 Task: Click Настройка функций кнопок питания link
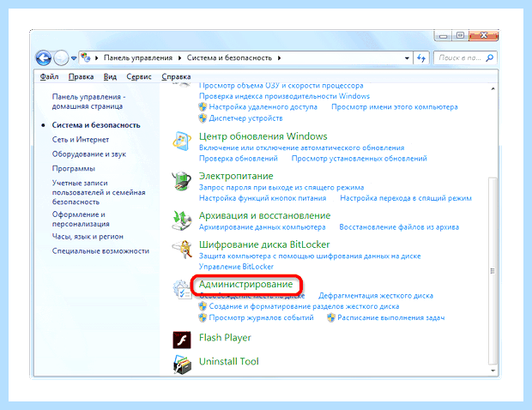point(263,198)
